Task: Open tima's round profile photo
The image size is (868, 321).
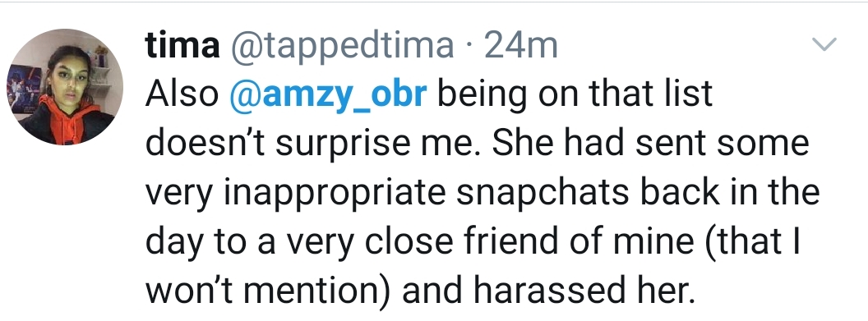Action: pos(65,87)
